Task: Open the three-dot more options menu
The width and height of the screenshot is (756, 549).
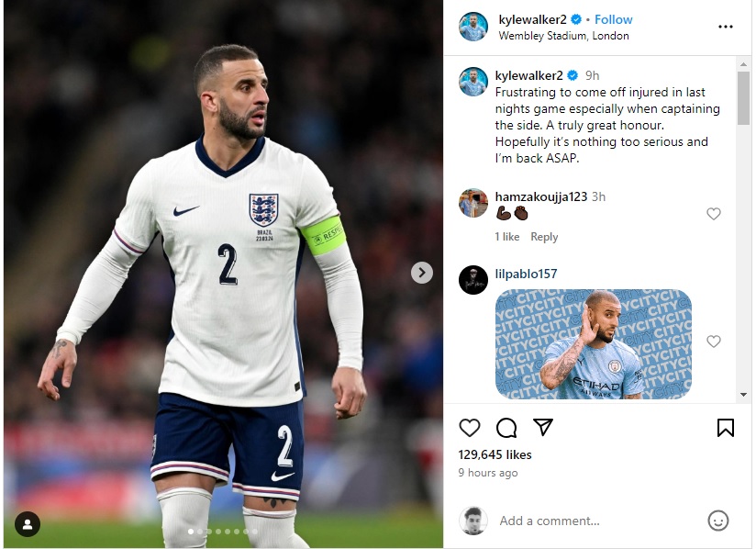Action: pos(725,27)
